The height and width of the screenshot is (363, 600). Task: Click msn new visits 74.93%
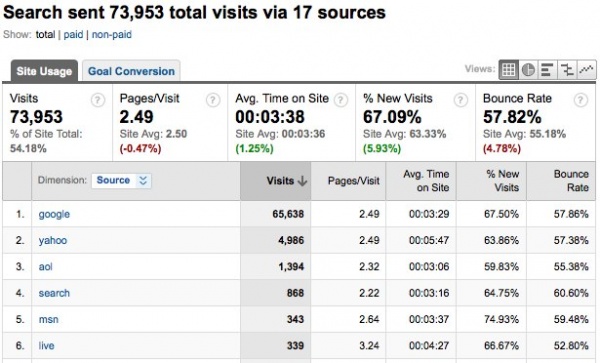pos(501,319)
